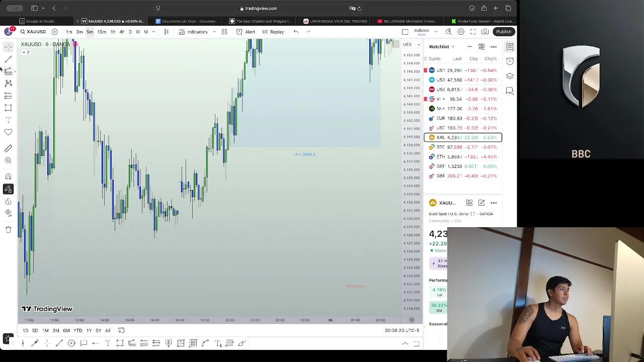This screenshot has height=362, width=644.
Task: Set chart range to YTD
Action: coord(77,330)
